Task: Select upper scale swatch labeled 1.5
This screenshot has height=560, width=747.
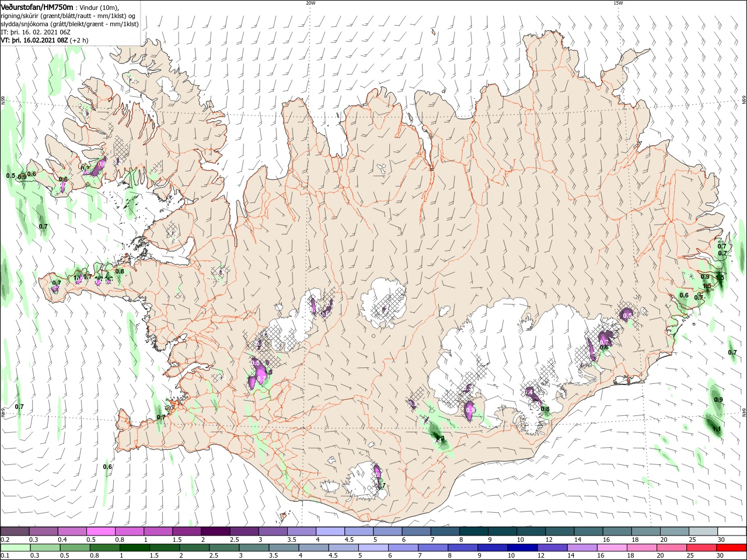Action: 187,531
